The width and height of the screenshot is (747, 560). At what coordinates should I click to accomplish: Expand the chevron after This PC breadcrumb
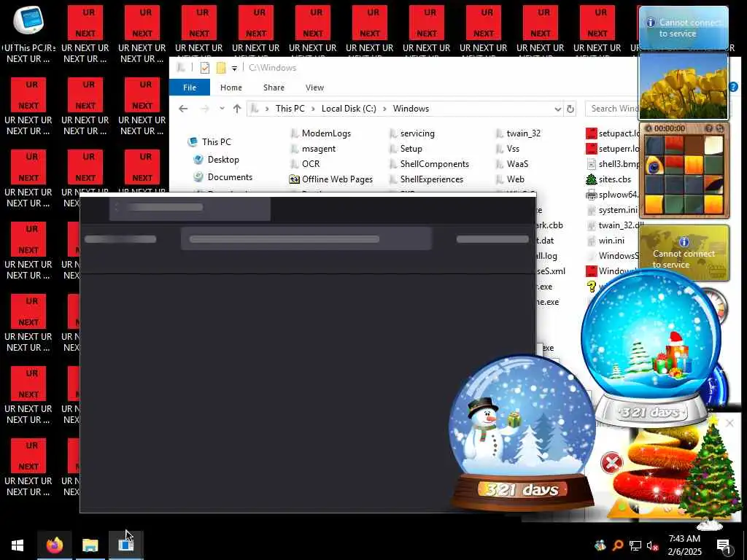313,109
